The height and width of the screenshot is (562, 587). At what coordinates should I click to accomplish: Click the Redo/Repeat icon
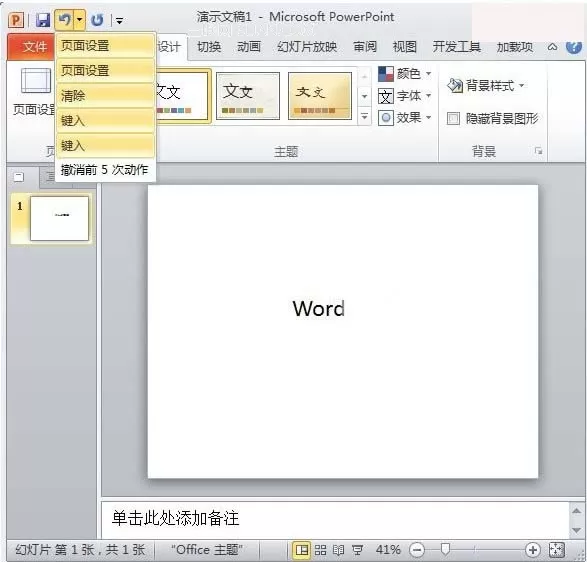pyautogui.click(x=97, y=20)
